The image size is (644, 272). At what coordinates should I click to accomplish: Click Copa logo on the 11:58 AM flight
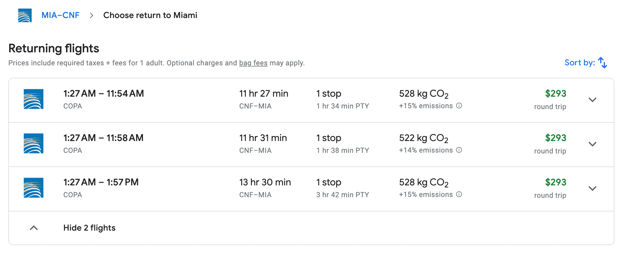33,143
